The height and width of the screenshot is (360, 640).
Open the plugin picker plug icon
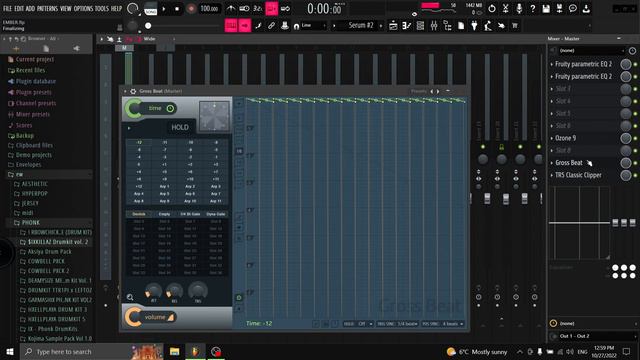[474, 26]
